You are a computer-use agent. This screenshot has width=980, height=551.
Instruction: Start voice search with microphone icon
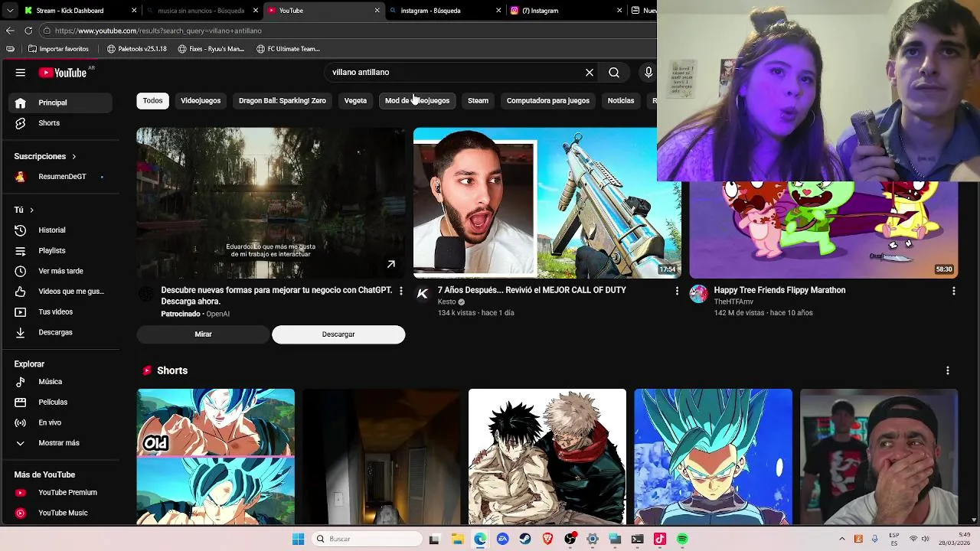(x=648, y=73)
